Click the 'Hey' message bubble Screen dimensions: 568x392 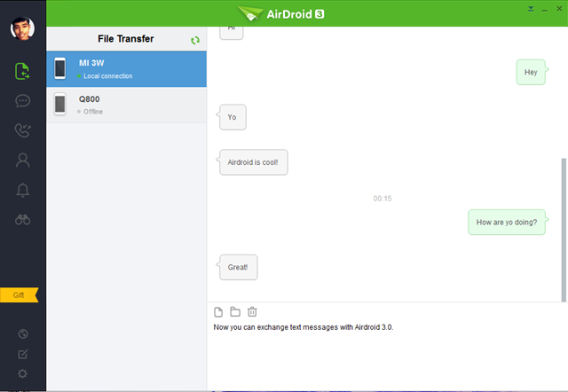click(531, 72)
